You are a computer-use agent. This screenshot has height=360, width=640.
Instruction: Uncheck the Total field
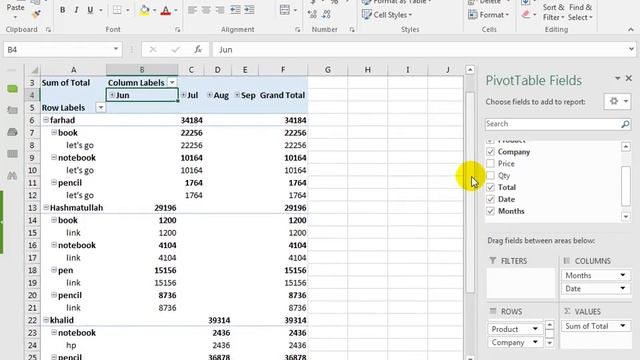click(491, 187)
